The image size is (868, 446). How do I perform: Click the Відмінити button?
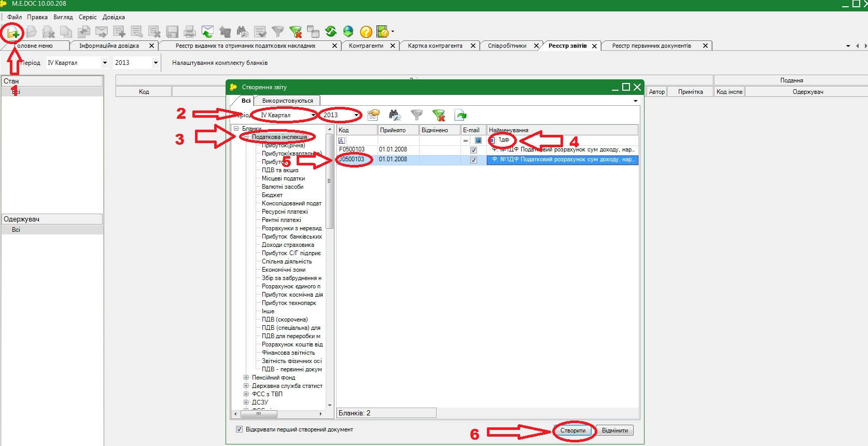615,430
